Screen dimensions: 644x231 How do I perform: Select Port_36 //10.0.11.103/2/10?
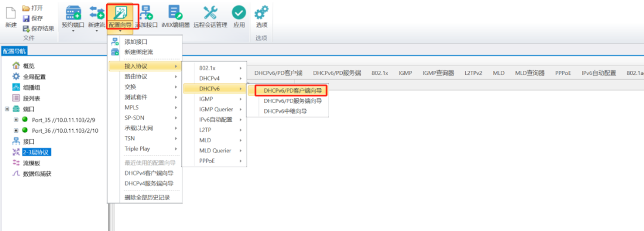pos(65,130)
